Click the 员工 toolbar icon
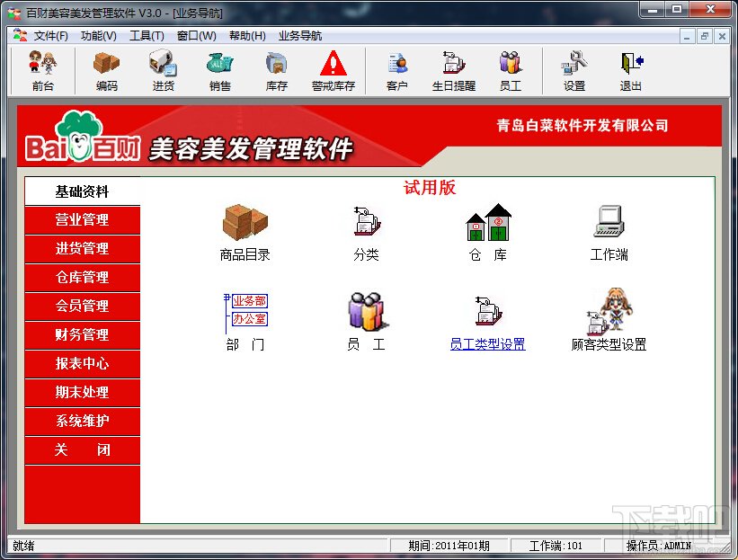 [511, 71]
